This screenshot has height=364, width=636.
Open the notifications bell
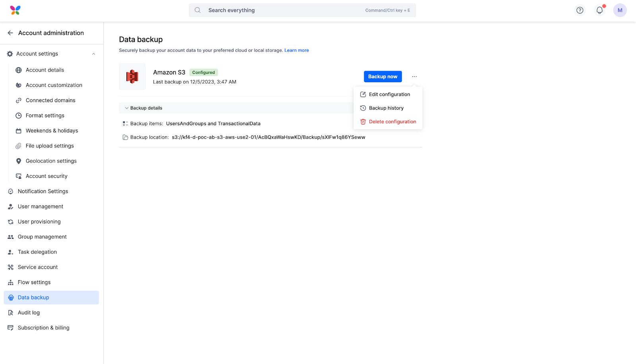point(599,10)
